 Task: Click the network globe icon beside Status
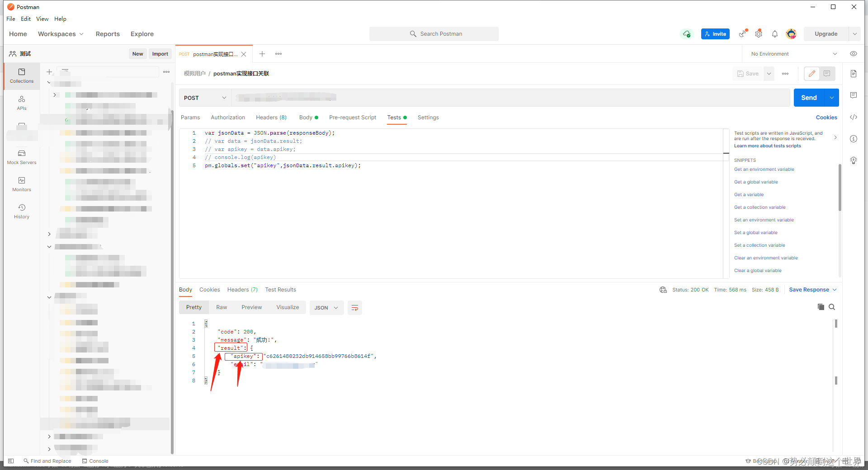coord(663,290)
